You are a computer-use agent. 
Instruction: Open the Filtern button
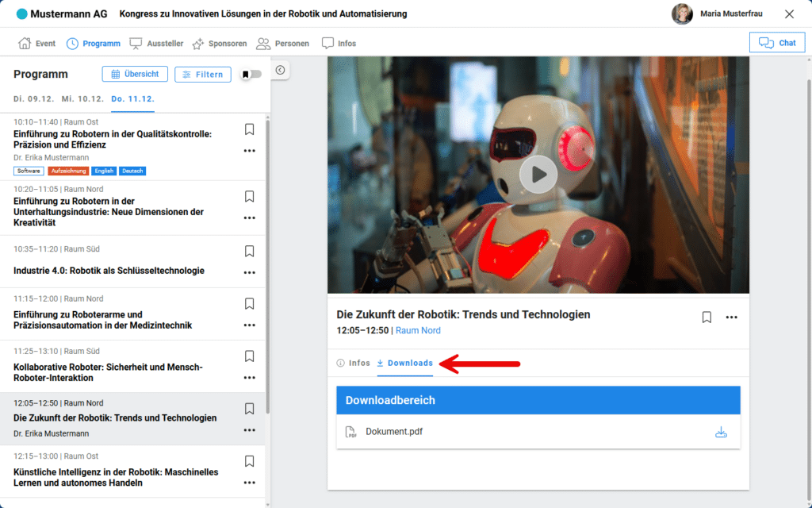203,75
